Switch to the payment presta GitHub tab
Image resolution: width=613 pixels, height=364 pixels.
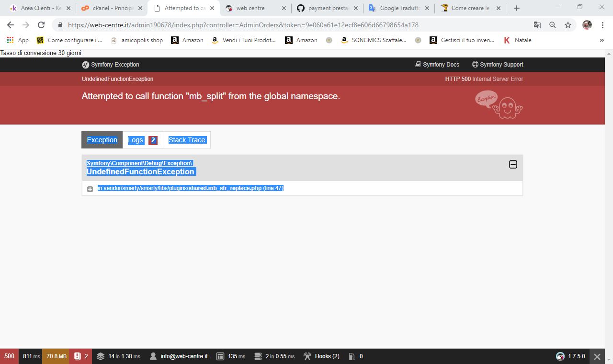[327, 8]
